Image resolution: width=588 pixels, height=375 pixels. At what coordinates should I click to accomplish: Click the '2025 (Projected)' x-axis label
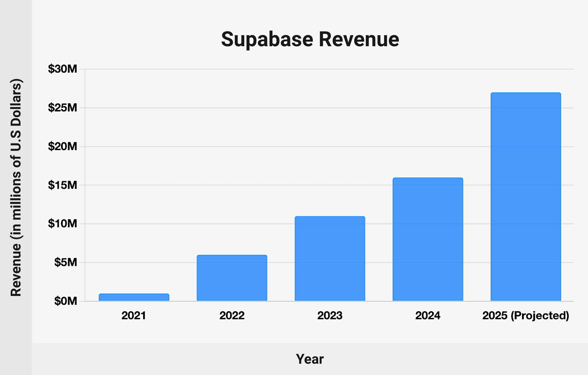tap(526, 316)
